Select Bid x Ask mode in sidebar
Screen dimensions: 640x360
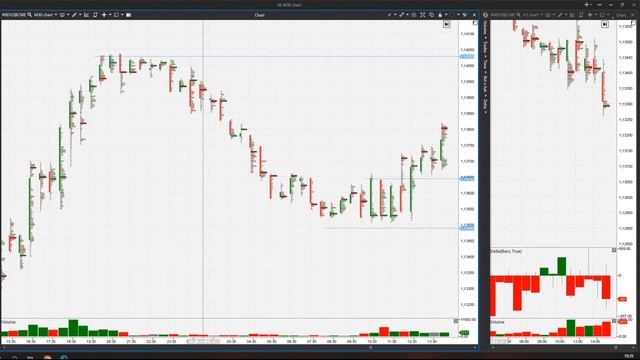(x=485, y=84)
